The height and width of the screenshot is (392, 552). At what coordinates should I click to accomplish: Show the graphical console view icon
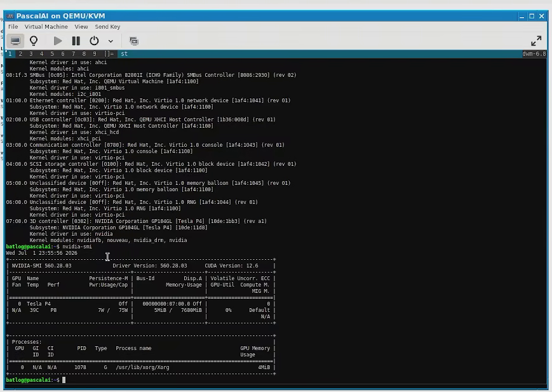coord(15,41)
